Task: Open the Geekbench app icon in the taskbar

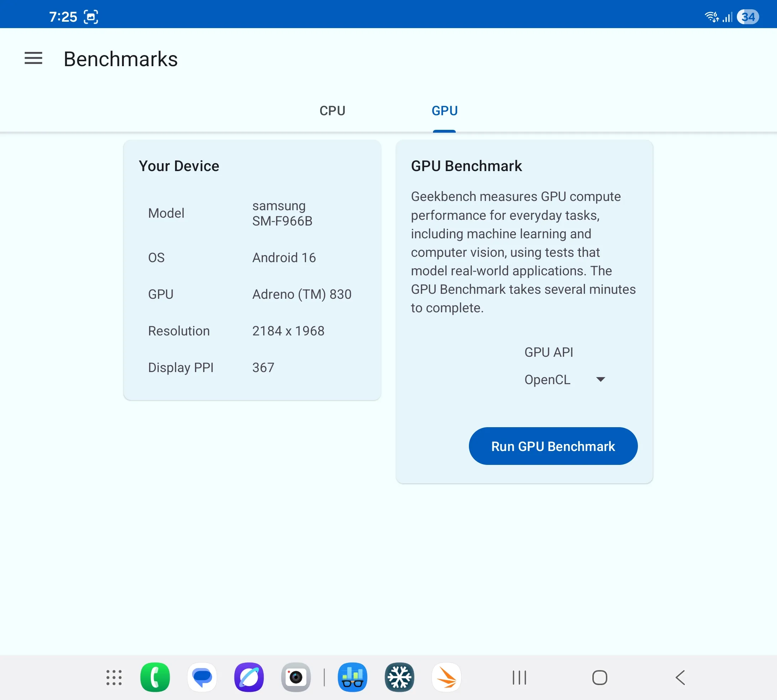Action: pos(352,677)
